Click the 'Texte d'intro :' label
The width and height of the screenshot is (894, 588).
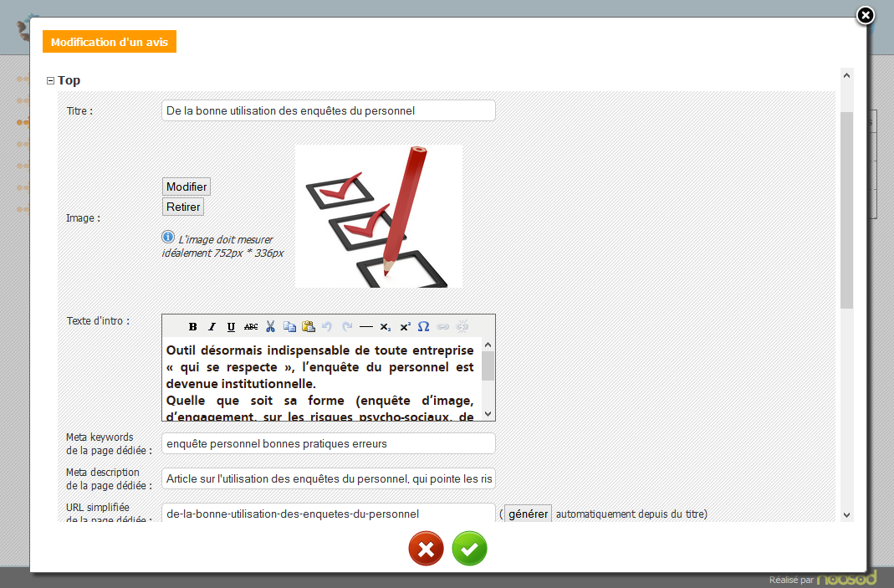click(98, 321)
